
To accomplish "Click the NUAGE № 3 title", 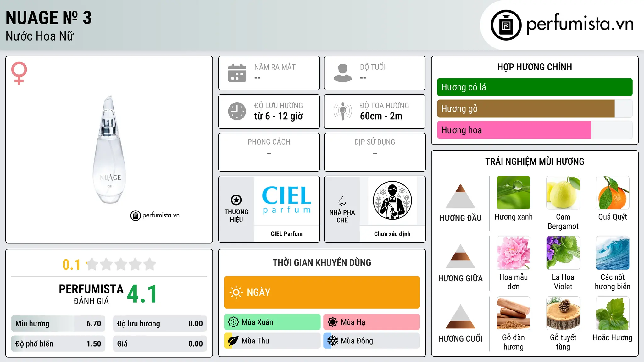I will coord(49,18).
